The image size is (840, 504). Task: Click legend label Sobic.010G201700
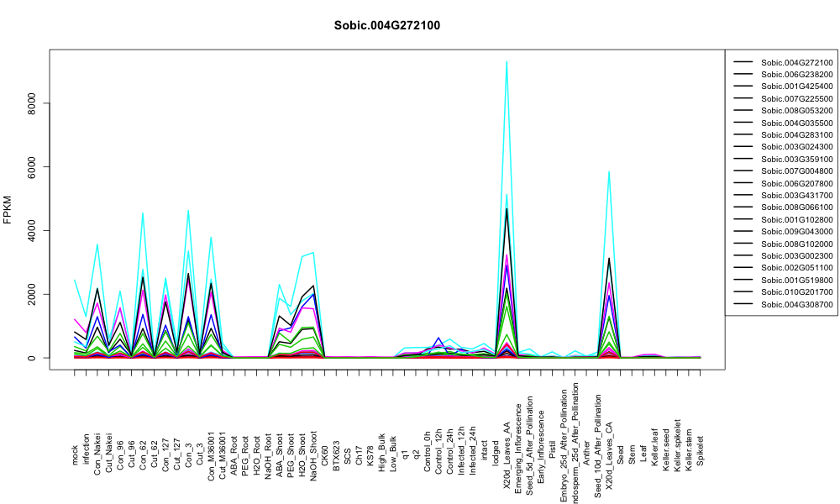796,292
